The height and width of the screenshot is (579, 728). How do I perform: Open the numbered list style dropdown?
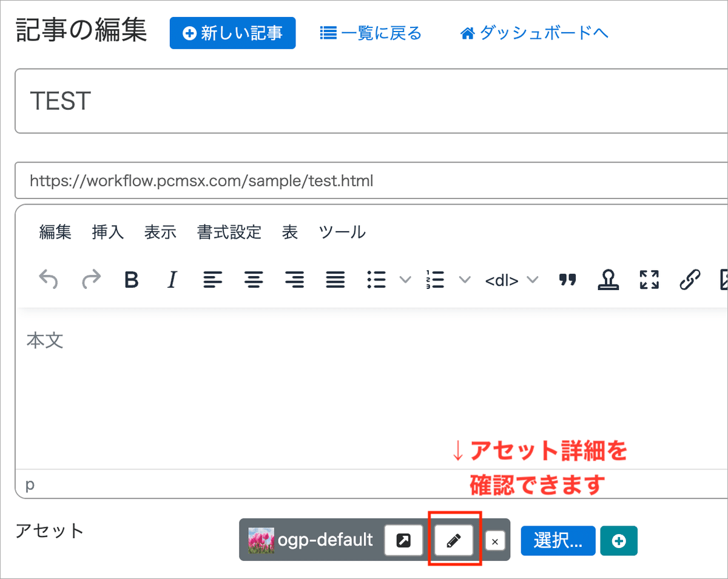[x=464, y=279]
